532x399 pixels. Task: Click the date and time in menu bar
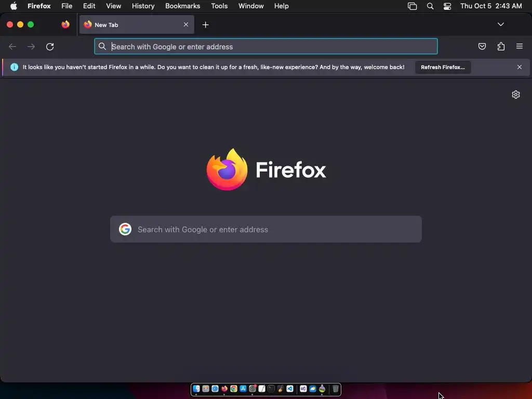491,6
